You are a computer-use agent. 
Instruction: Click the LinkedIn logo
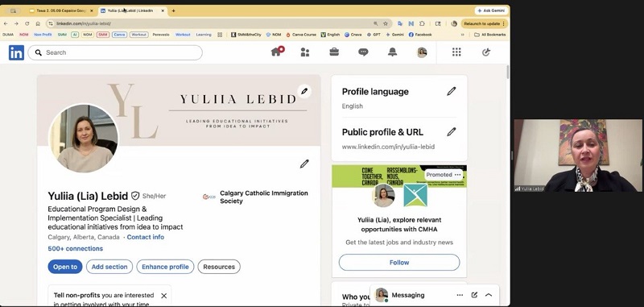click(x=16, y=52)
